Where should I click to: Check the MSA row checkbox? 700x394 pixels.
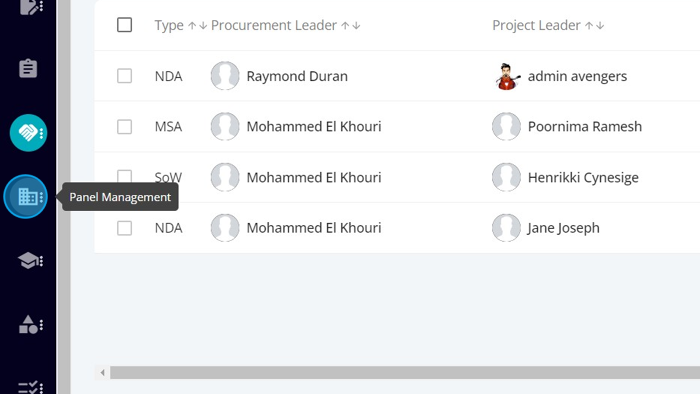(125, 127)
